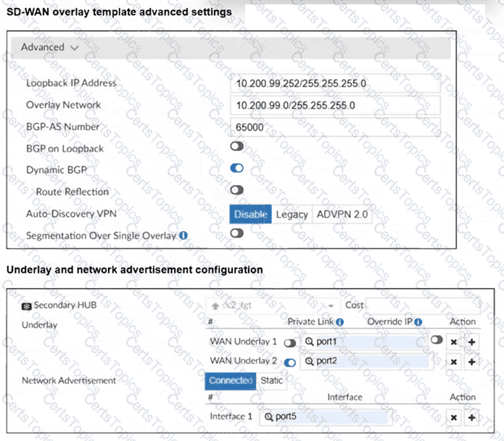Delete Interface 1 row with X icon

click(x=454, y=417)
